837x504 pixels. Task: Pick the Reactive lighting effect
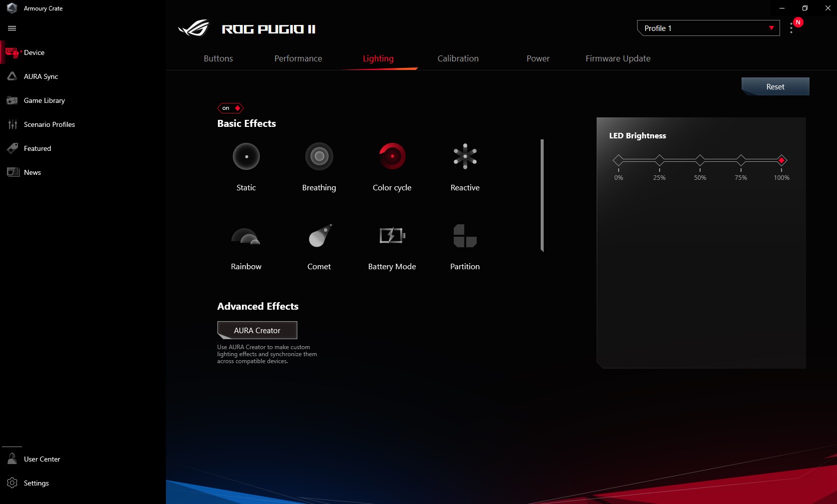[x=465, y=156]
